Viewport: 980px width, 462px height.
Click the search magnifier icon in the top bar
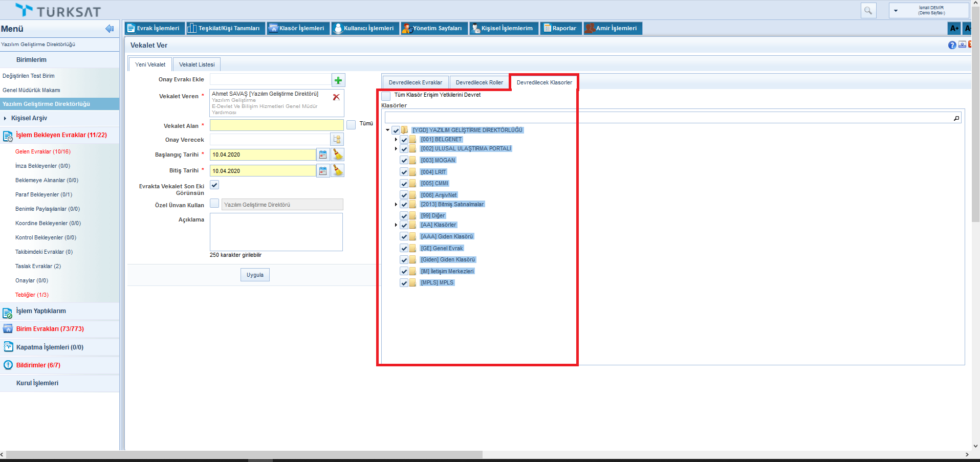(x=868, y=10)
